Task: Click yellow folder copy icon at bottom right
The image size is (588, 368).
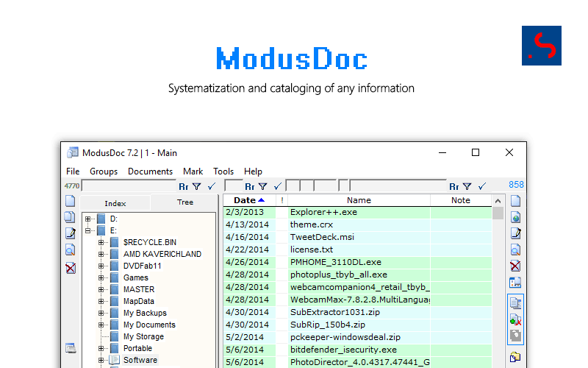Action: [515, 357]
